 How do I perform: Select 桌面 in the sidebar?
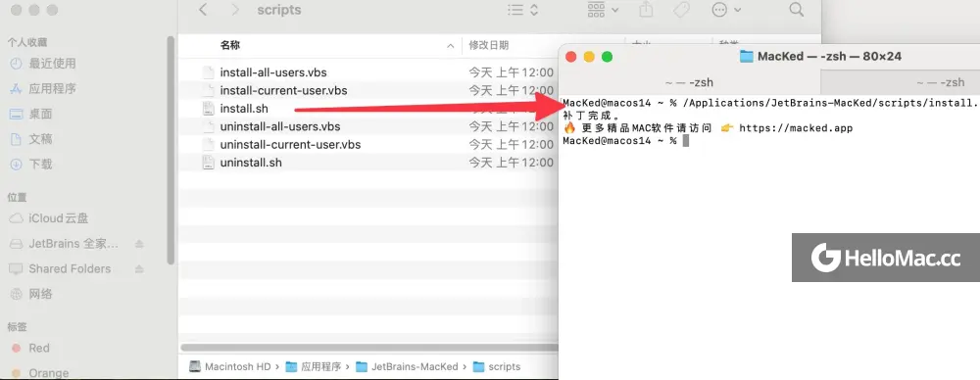[31, 114]
